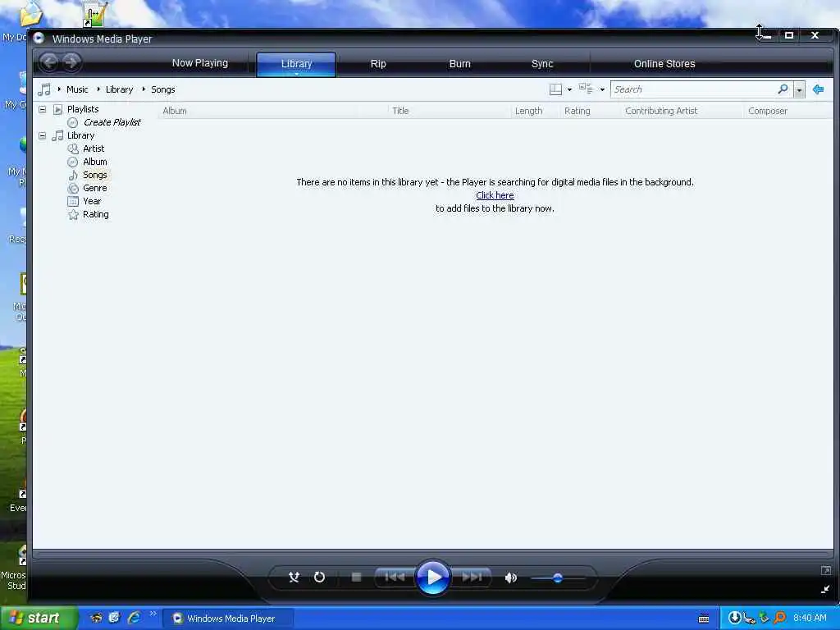
Task: Open the Windows Start menu
Action: pyautogui.click(x=39, y=618)
